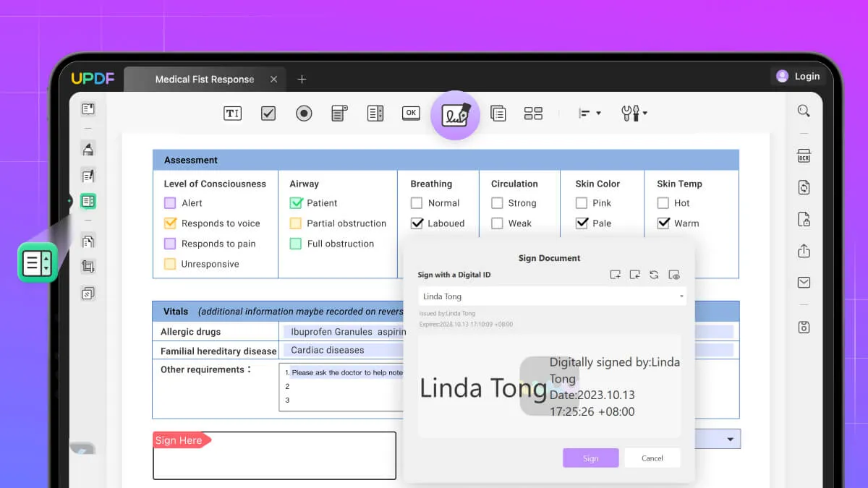Select the checkbox form tool

268,114
